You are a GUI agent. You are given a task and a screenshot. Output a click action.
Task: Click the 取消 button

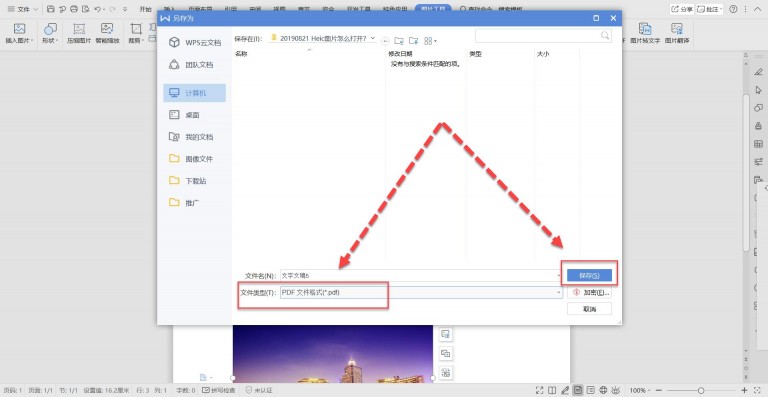pyautogui.click(x=589, y=309)
